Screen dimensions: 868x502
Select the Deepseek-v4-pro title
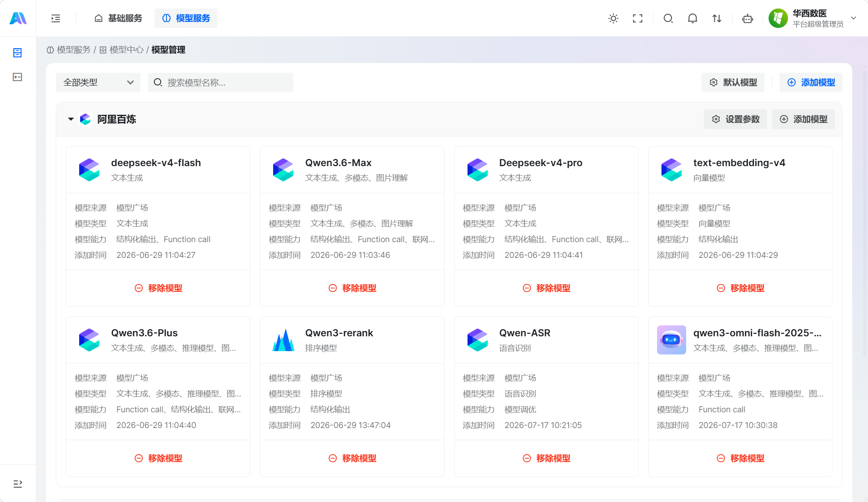541,163
